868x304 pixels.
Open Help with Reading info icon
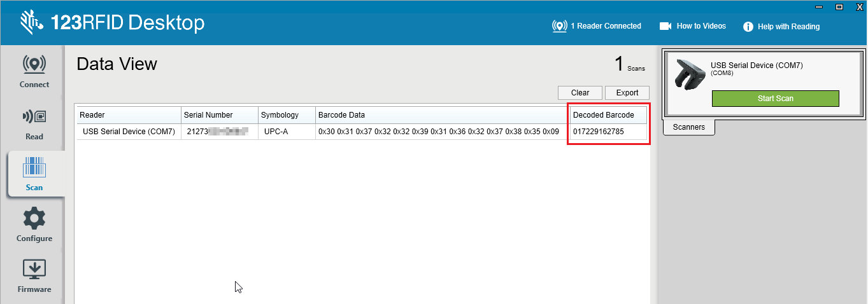pyautogui.click(x=748, y=27)
